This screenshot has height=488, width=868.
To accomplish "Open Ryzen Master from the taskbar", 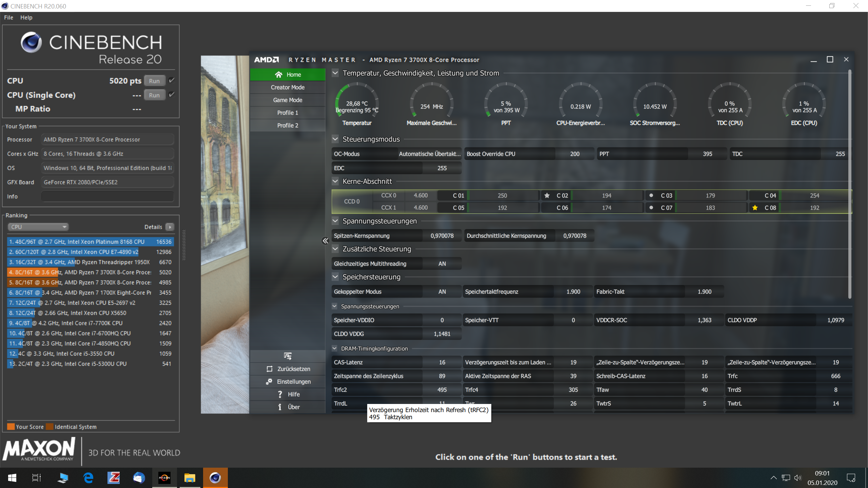I will [x=164, y=478].
